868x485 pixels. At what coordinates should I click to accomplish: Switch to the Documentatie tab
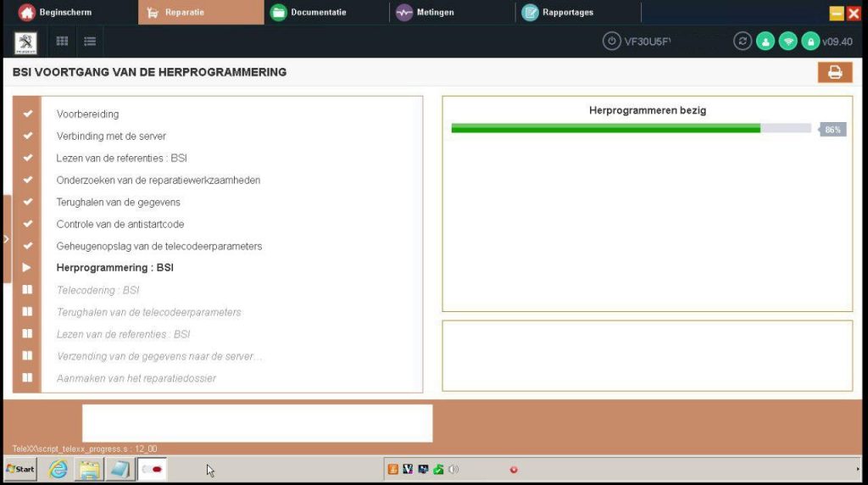[314, 13]
